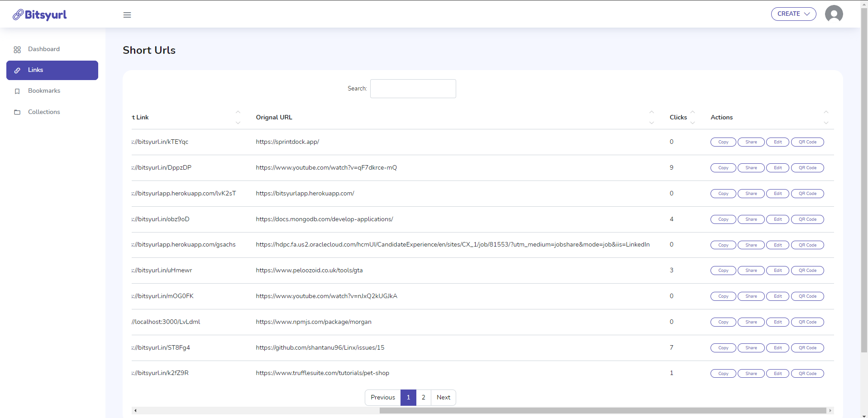Click the page vertical scrollbar thumb
Screen dimensions: 868x418
pos(864,180)
